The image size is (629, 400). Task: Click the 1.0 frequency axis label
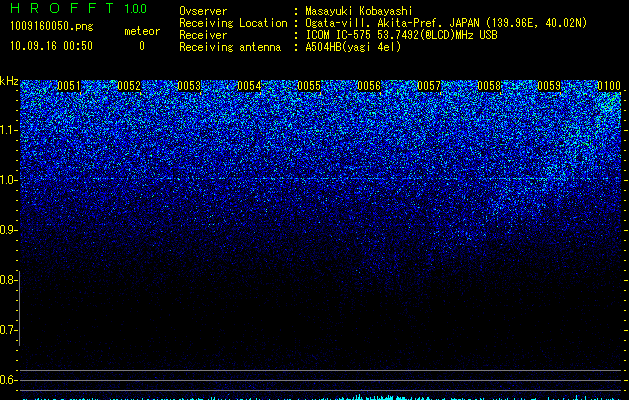7,180
